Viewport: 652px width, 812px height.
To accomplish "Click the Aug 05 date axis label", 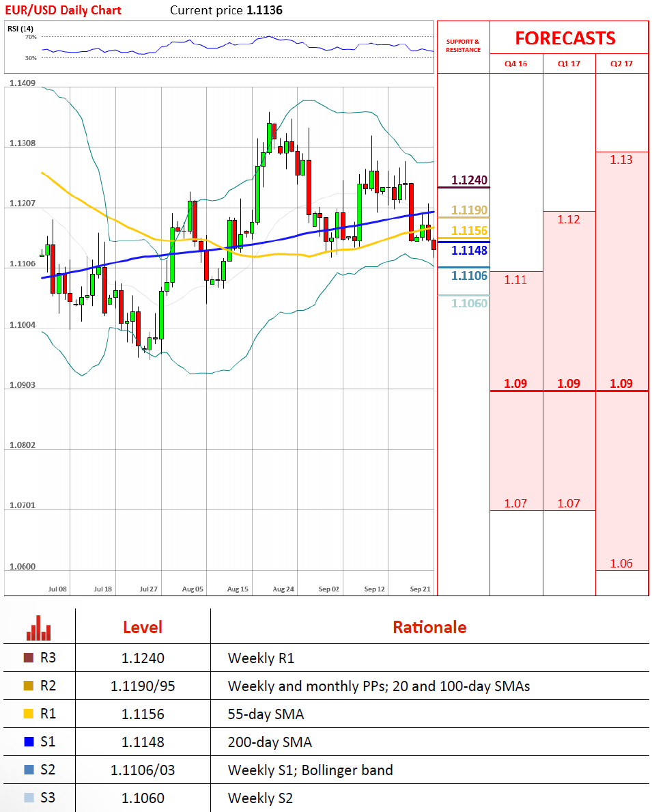I will point(193,589).
